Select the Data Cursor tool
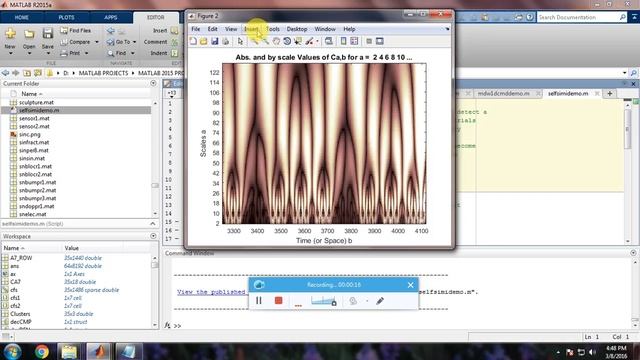 (298, 41)
